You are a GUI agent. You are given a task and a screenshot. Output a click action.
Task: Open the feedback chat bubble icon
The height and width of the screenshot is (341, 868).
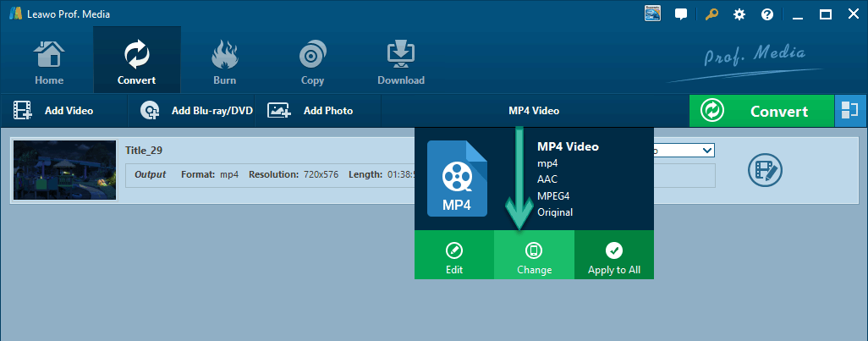[681, 14]
